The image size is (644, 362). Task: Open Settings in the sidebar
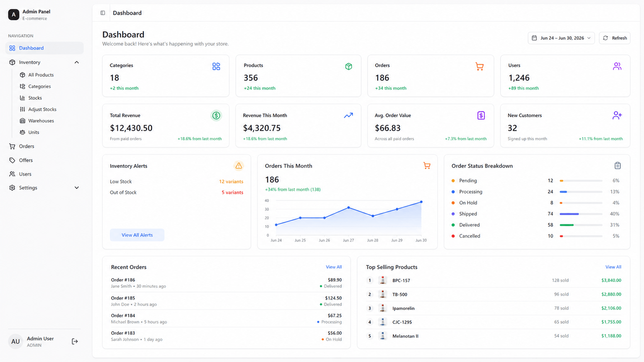pos(44,188)
